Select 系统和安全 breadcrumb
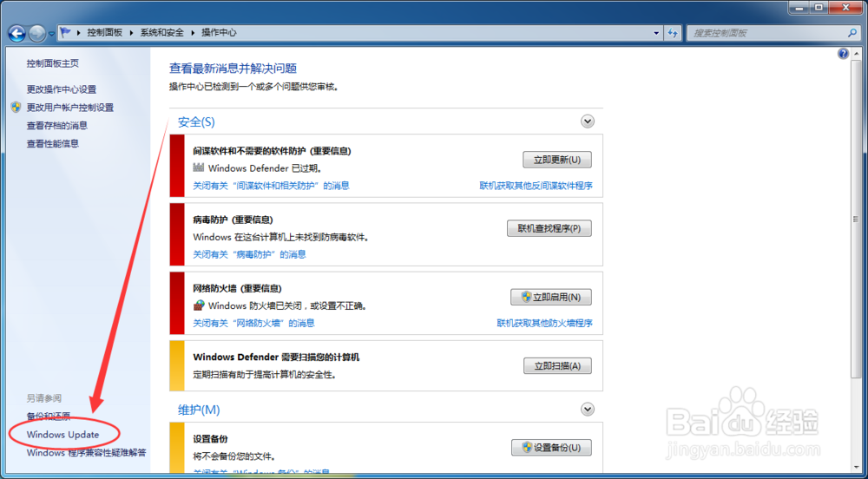Screen dimensions: 868x479 pos(161,33)
